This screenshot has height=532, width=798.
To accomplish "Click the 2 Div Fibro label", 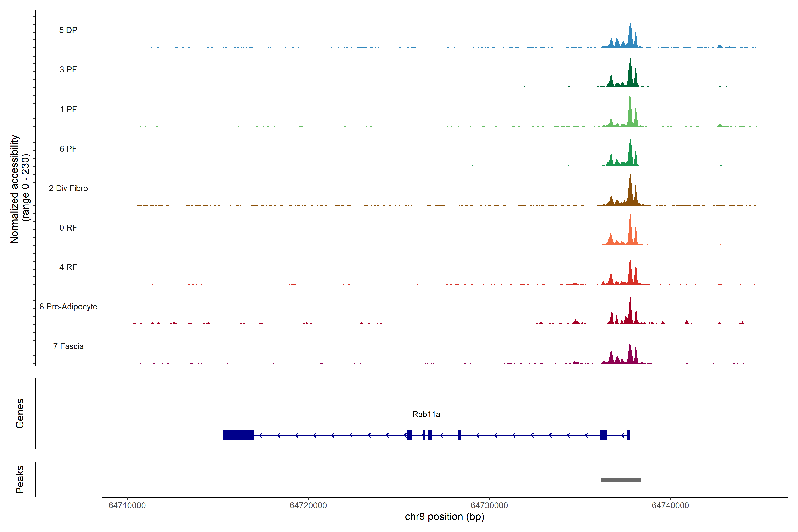I will click(68, 188).
